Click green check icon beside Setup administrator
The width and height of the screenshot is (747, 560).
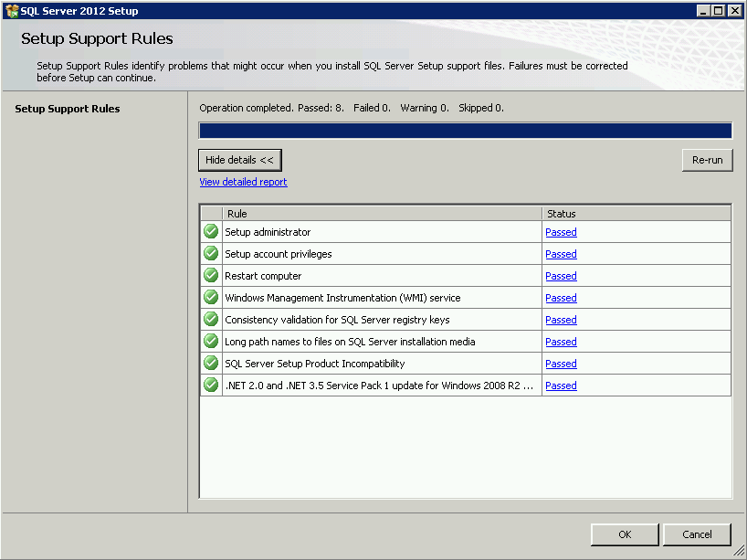click(211, 232)
